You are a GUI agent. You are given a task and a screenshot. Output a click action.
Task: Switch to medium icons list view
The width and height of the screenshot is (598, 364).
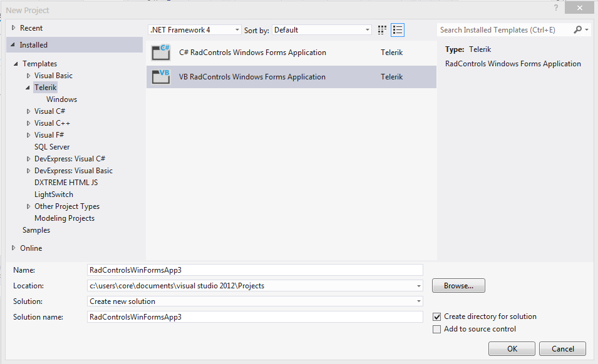tap(398, 30)
